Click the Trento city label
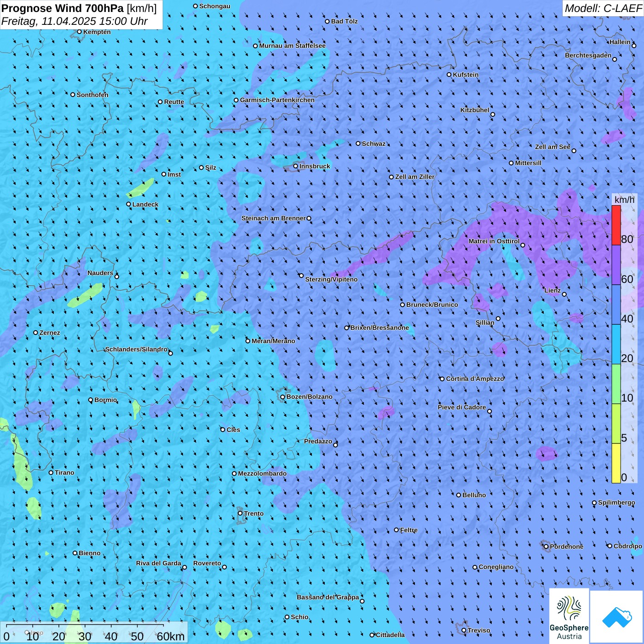Screen dimensions: 644x644 pos(253,513)
